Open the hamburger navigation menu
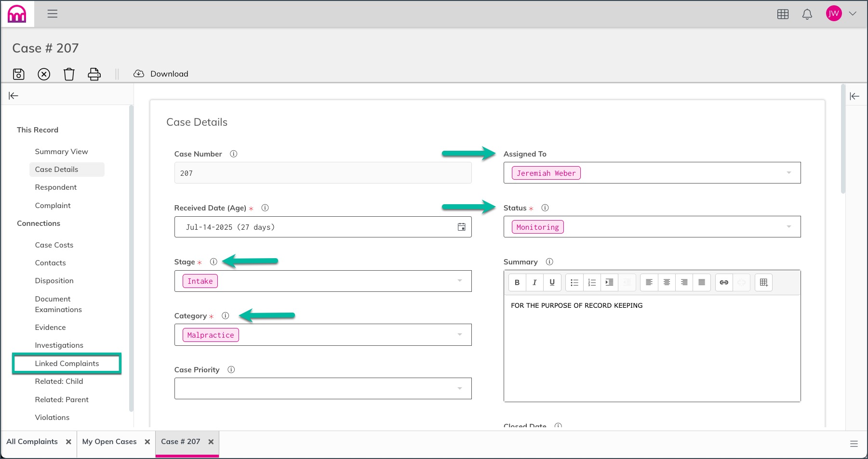Viewport: 868px width, 459px height. (53, 14)
